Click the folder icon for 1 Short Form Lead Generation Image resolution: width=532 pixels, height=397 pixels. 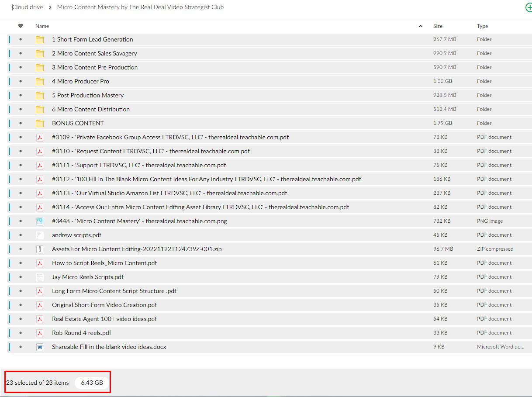tap(40, 39)
